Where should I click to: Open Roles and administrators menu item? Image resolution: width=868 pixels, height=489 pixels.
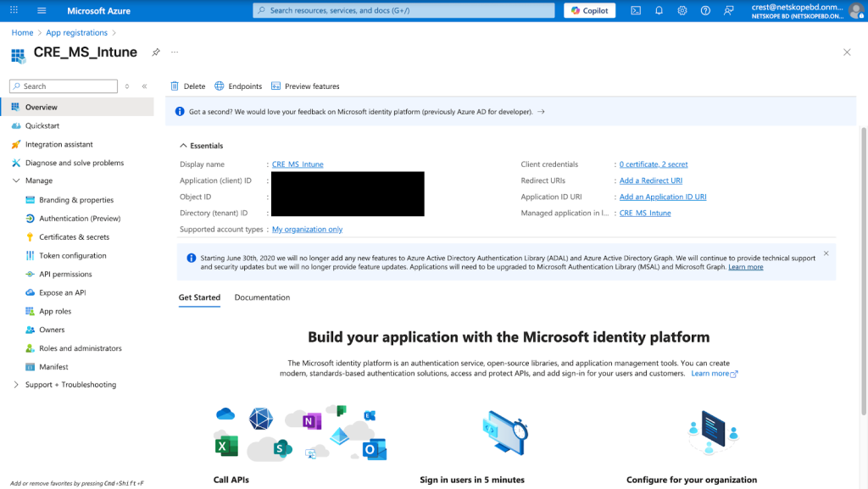(81, 348)
